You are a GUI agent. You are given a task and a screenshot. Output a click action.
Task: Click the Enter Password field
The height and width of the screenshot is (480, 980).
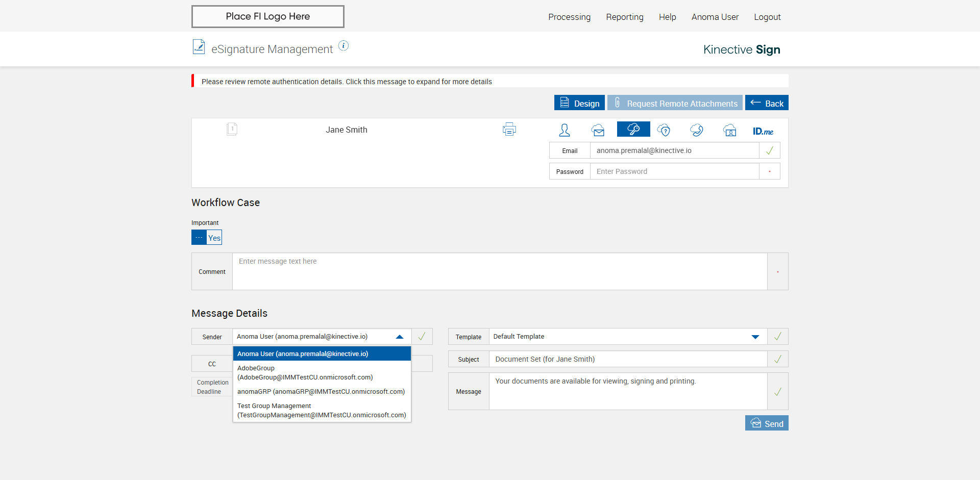coord(674,171)
